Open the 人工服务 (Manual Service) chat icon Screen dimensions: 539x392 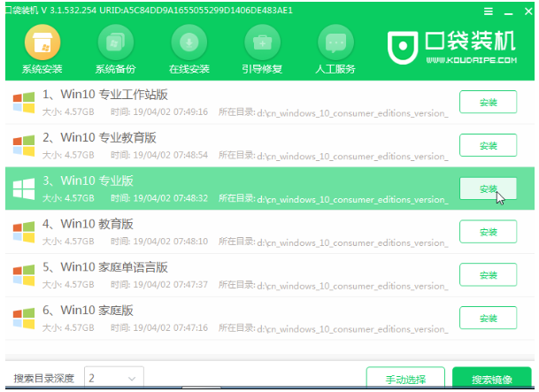coord(335,42)
